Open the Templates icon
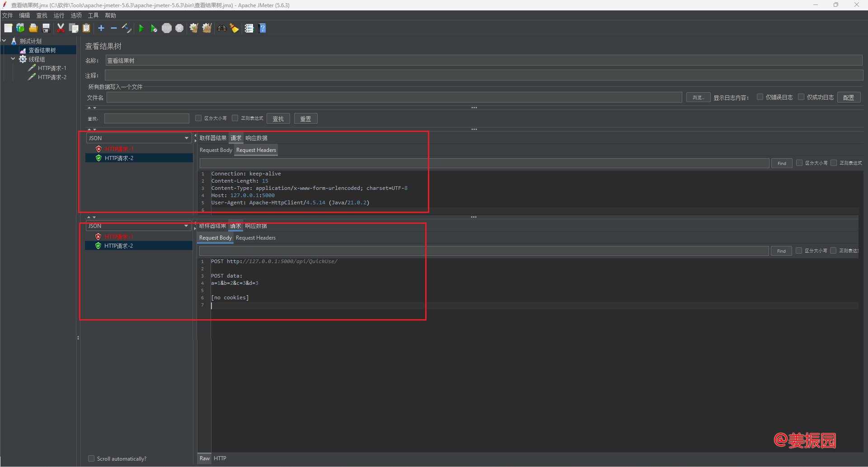The height and width of the screenshot is (467, 868). click(20, 28)
